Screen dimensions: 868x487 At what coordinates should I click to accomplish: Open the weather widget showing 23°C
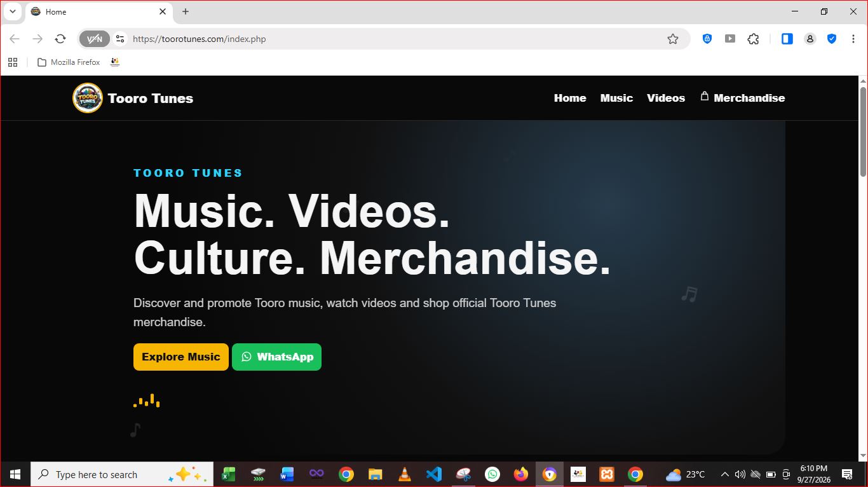click(x=685, y=474)
